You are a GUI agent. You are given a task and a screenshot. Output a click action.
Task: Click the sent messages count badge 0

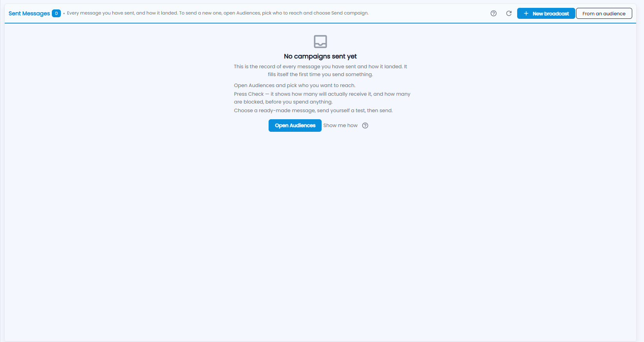[x=56, y=13]
